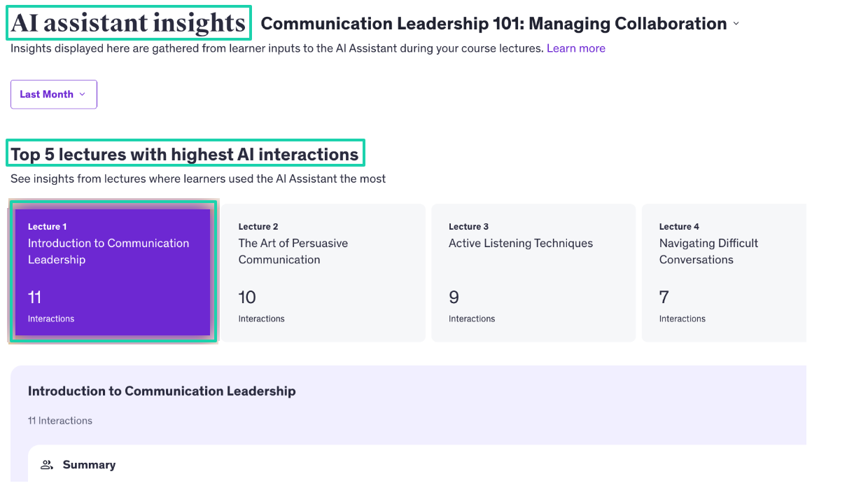Choose the Navigating Difficult Conversations lecture card
The image size is (868, 488).
(724, 273)
